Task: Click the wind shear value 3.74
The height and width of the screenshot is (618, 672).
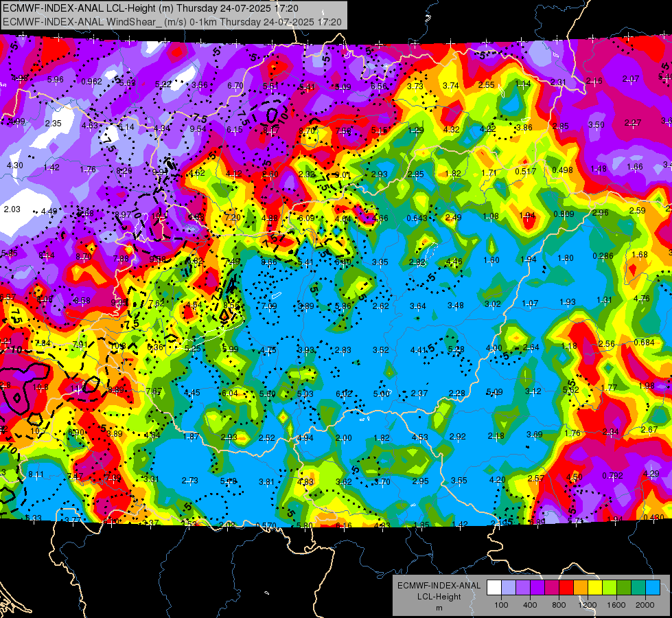Action: coord(451,85)
